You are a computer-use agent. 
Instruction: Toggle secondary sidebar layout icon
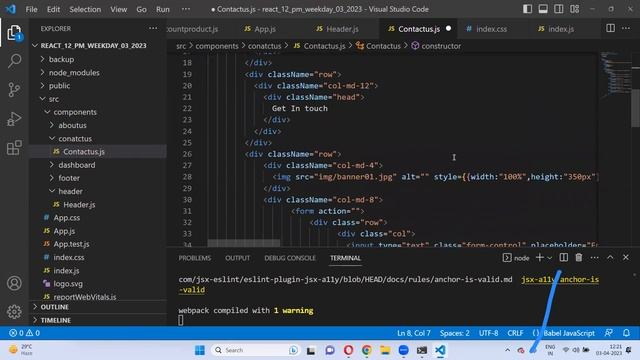(x=558, y=9)
